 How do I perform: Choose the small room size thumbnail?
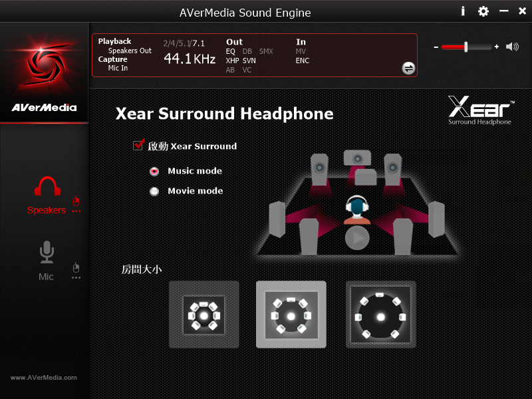204,315
